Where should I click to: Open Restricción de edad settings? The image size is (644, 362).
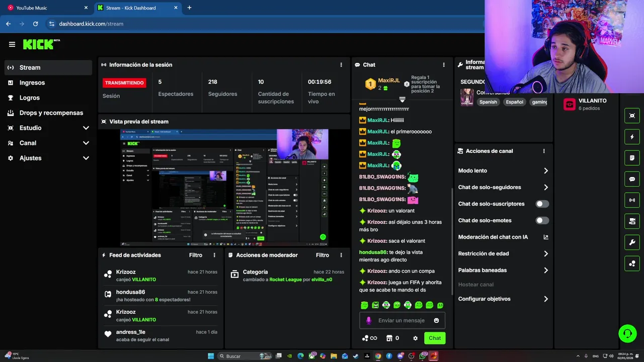(x=503, y=254)
